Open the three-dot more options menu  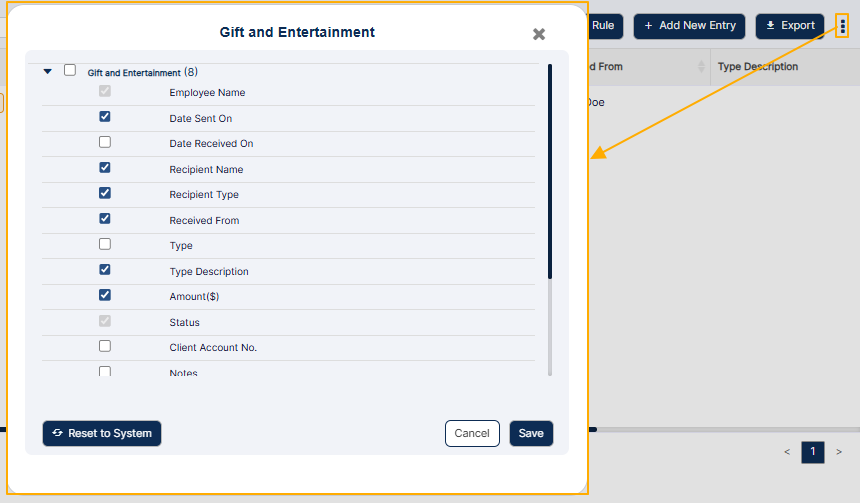[x=842, y=26]
